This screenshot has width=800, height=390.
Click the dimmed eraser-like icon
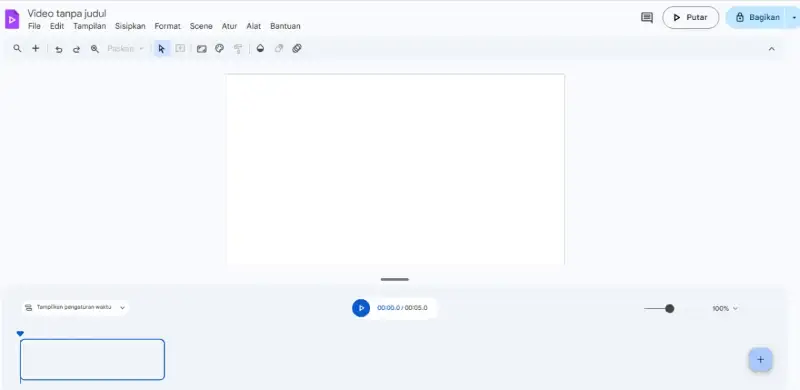[x=279, y=48]
